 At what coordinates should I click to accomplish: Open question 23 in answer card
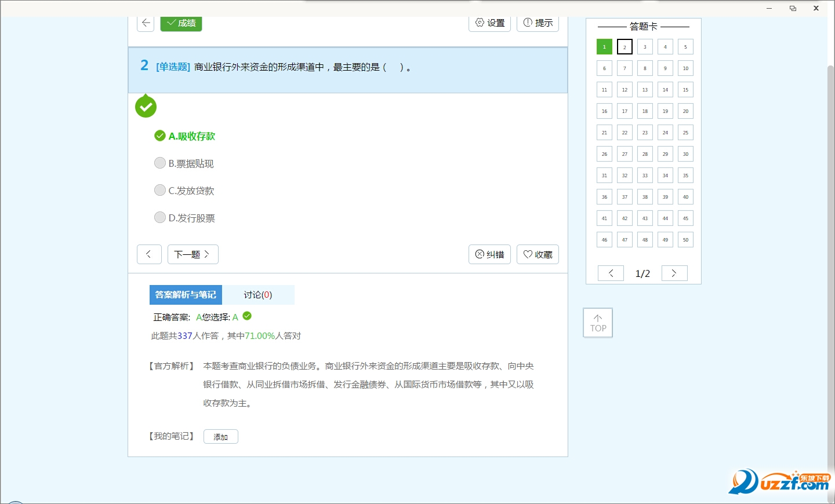[645, 133]
